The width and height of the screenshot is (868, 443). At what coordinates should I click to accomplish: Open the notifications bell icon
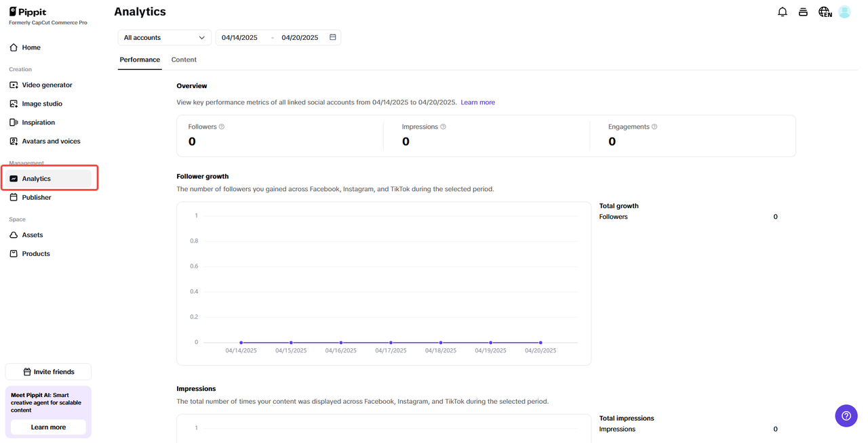pos(783,12)
